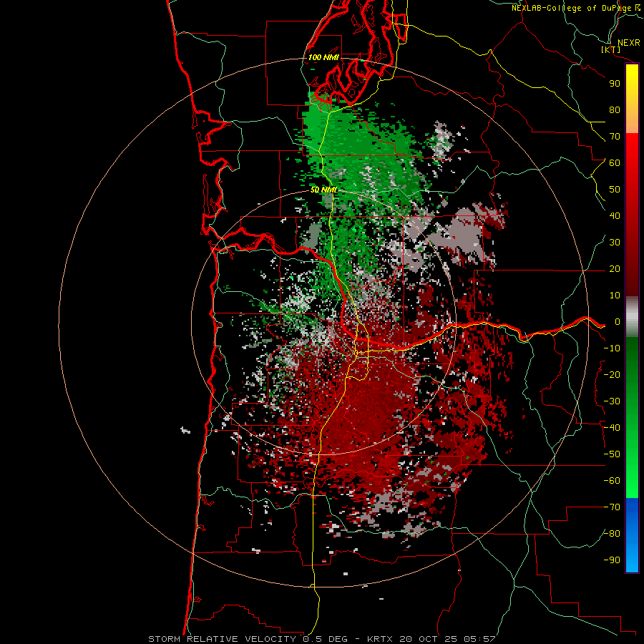Click the NEXLAB-College of DuPage credit text
Image resolution: width=644 pixels, height=644 pixels.
[576, 8]
